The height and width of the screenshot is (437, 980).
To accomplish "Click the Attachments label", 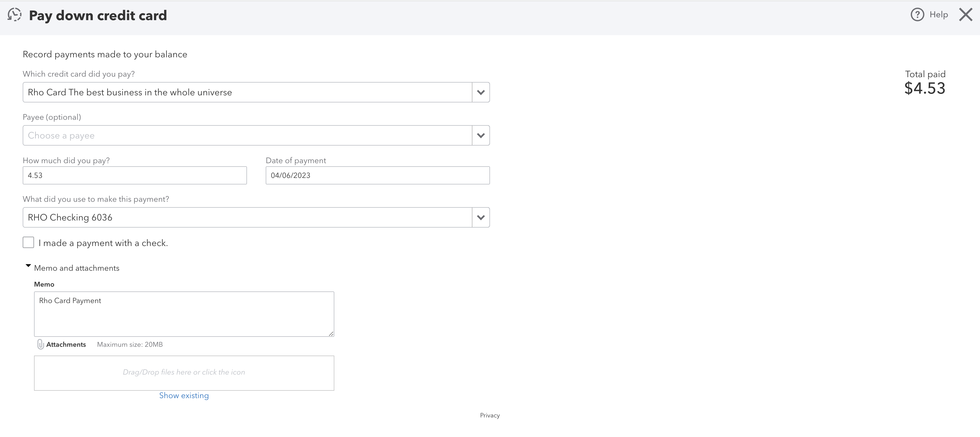I will click(66, 344).
